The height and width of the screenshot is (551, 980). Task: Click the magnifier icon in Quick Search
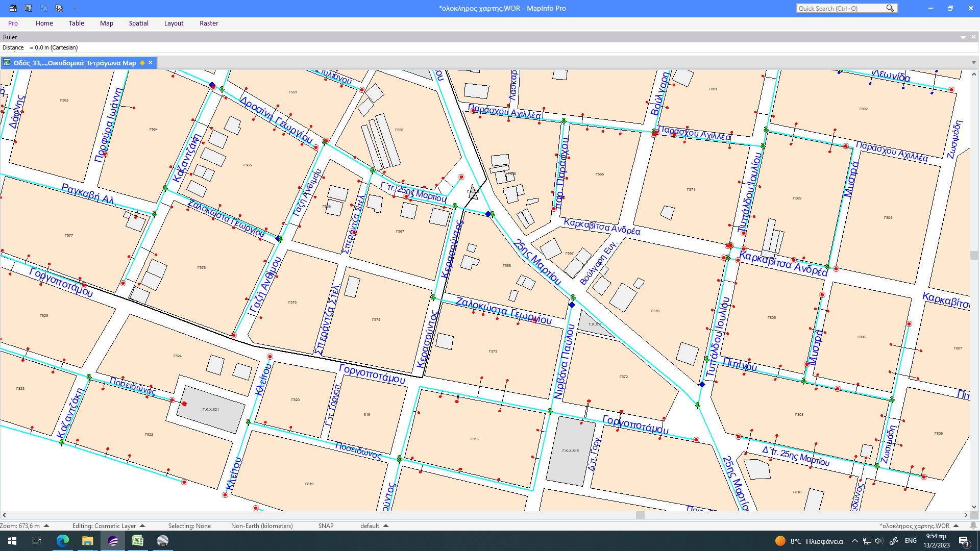click(x=890, y=8)
